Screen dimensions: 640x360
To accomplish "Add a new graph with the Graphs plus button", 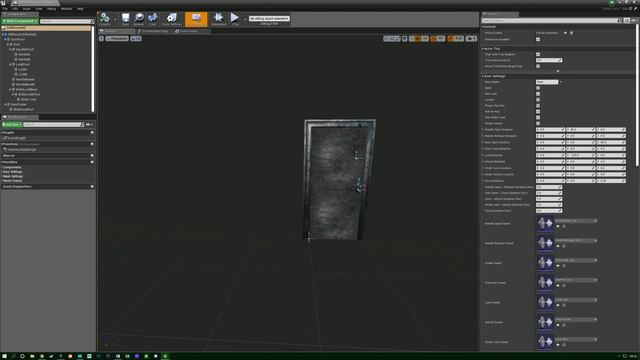I will [92, 133].
